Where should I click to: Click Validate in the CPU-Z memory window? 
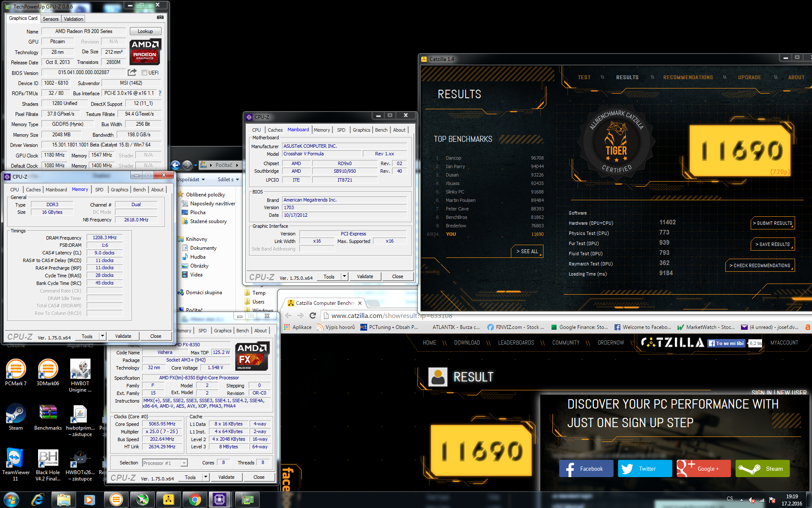pyautogui.click(x=123, y=336)
